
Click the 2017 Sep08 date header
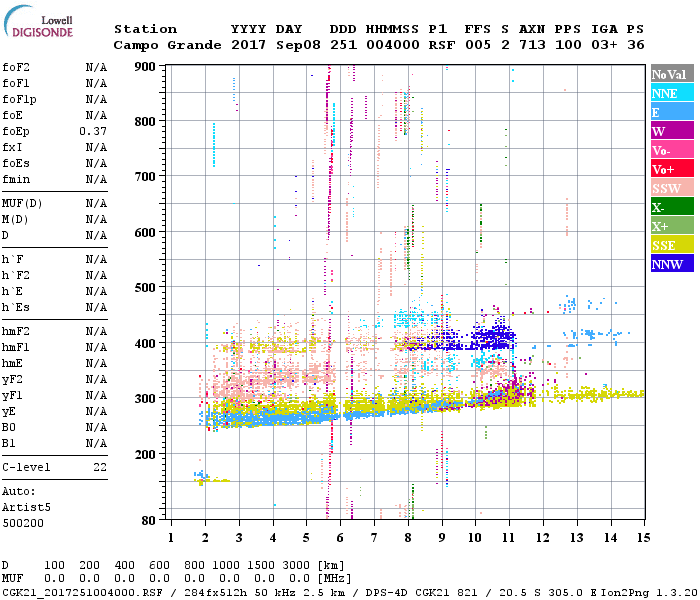[270, 45]
